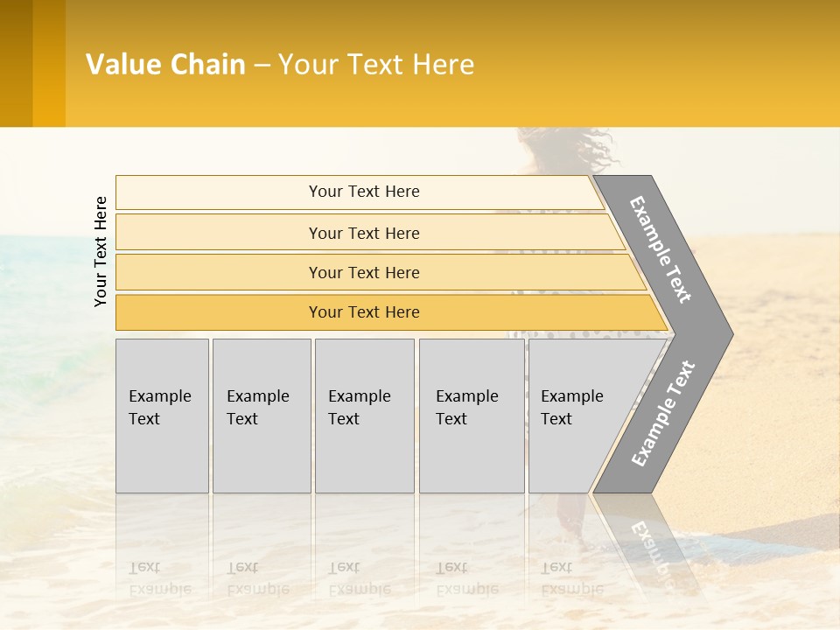
Task: Select the vertical "Your Text Here" label
Action: [101, 251]
